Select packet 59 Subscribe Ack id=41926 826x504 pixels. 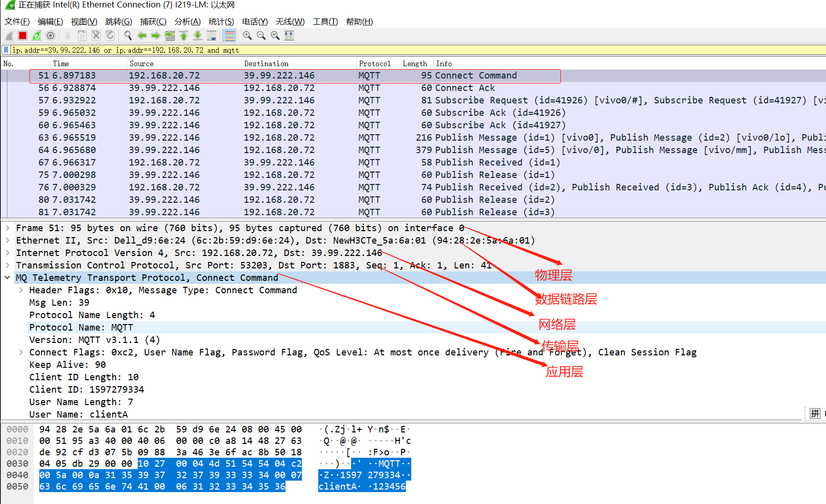point(413,113)
